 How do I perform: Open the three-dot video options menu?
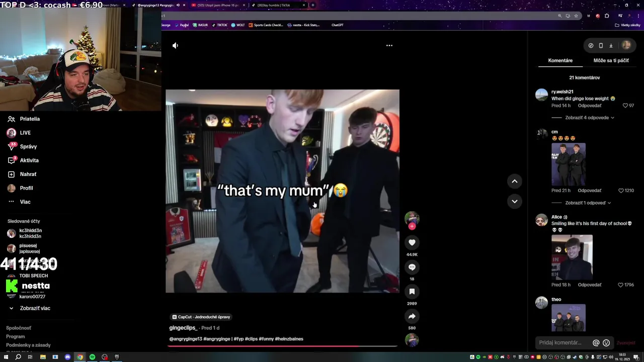389,45
